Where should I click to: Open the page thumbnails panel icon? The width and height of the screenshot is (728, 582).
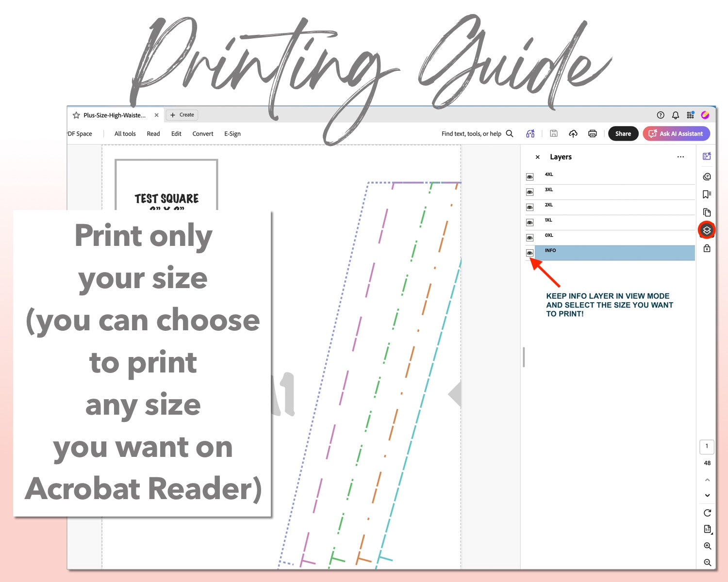click(707, 212)
